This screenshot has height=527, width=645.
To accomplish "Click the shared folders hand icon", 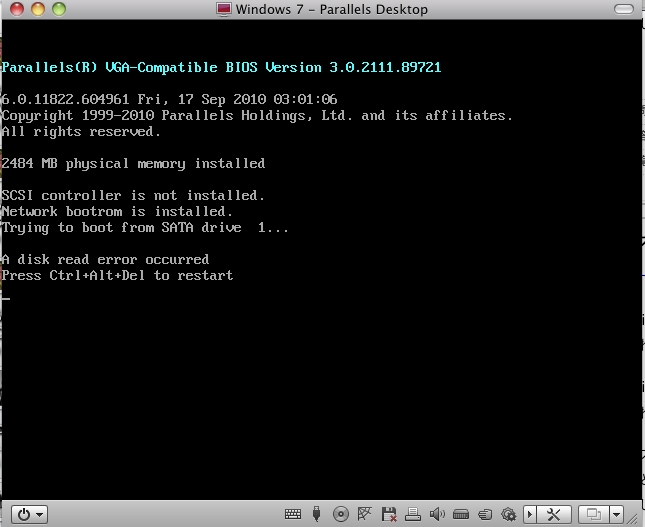I will pyautogui.click(x=485, y=514).
